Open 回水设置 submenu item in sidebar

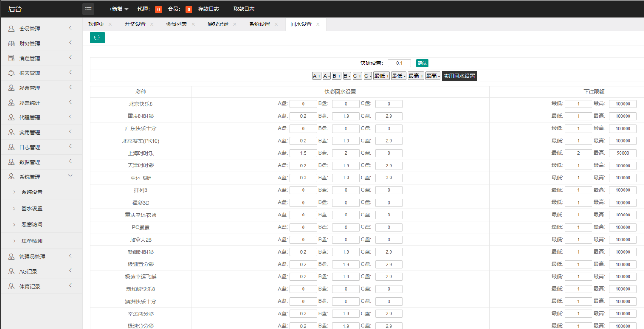(x=32, y=208)
